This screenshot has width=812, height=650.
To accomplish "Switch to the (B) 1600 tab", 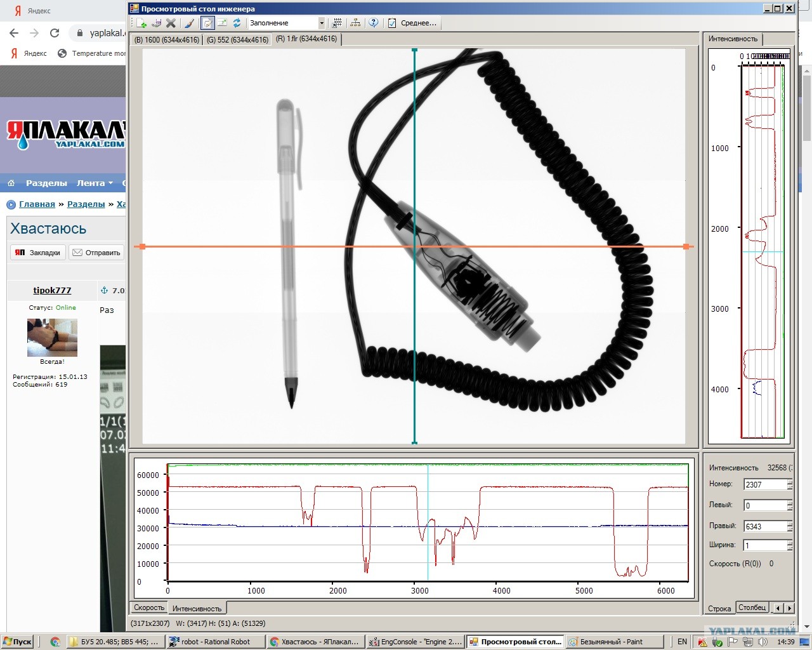I will [167, 39].
